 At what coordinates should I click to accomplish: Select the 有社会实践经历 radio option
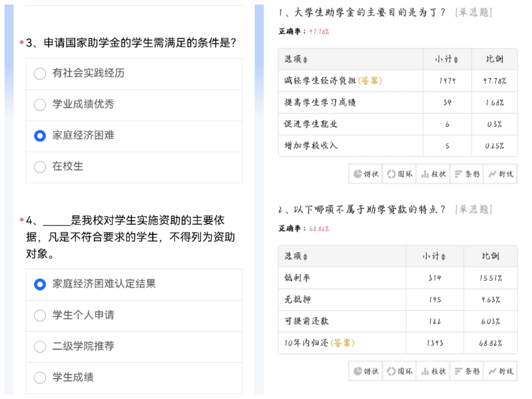coord(40,73)
